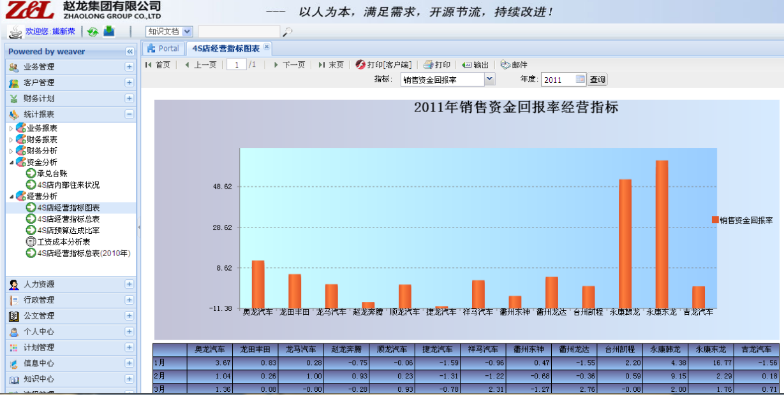This screenshot has height=396, width=784.
Task: Expand the 财务分析 tree node arrow
Action: coord(12,150)
